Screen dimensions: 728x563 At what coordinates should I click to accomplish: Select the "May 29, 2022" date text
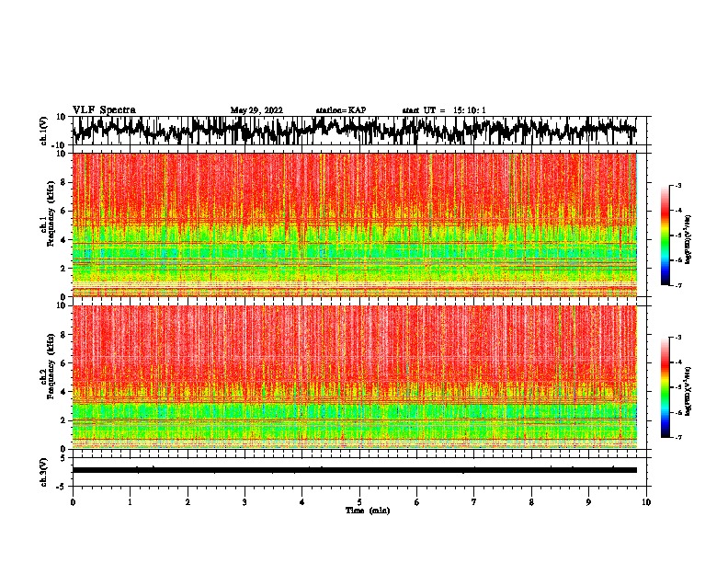coord(256,110)
